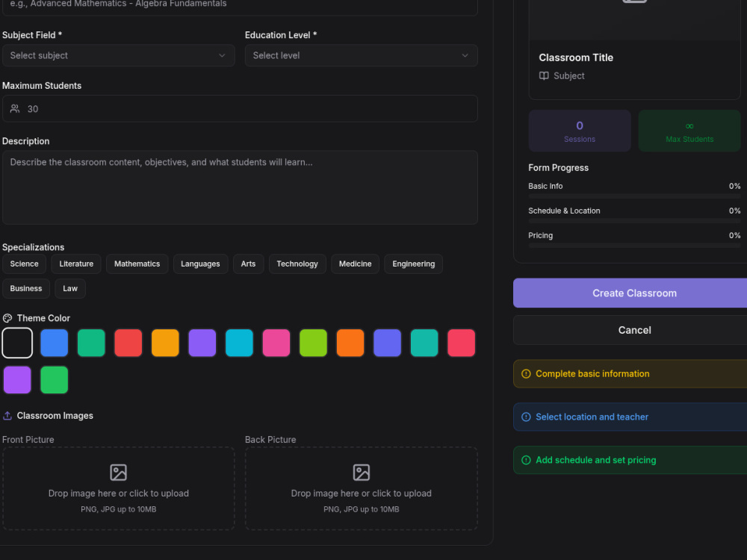This screenshot has height=560, width=747.
Task: Toggle the Engineering specialization tag
Action: (x=414, y=264)
